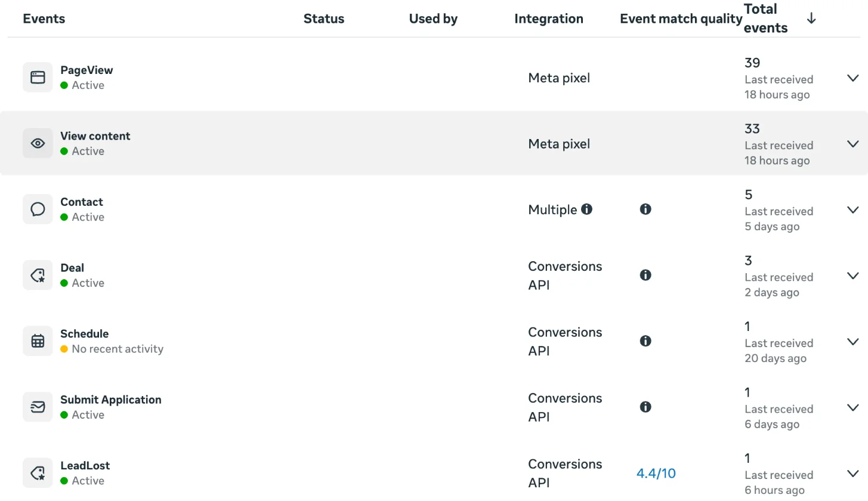Expand the Submit Application event row

click(x=853, y=407)
